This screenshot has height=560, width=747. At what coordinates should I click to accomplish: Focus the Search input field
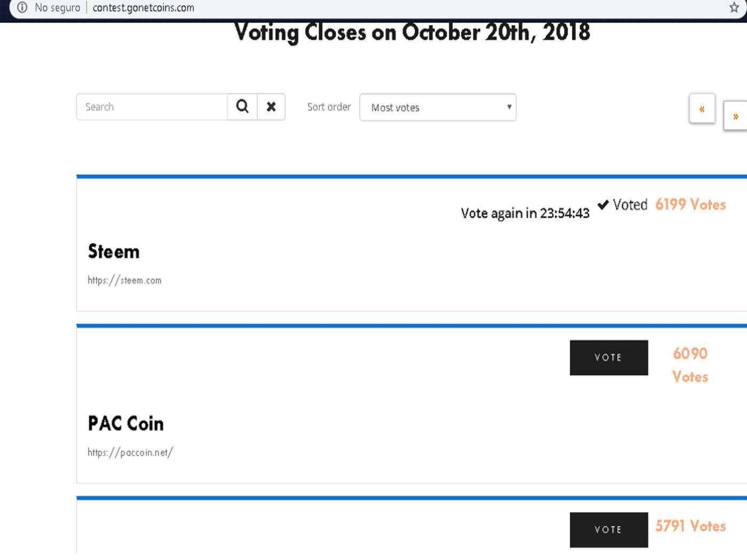152,107
